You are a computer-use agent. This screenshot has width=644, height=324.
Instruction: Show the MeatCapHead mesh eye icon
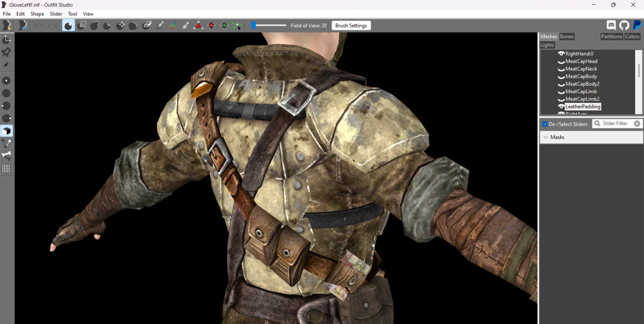(x=561, y=61)
